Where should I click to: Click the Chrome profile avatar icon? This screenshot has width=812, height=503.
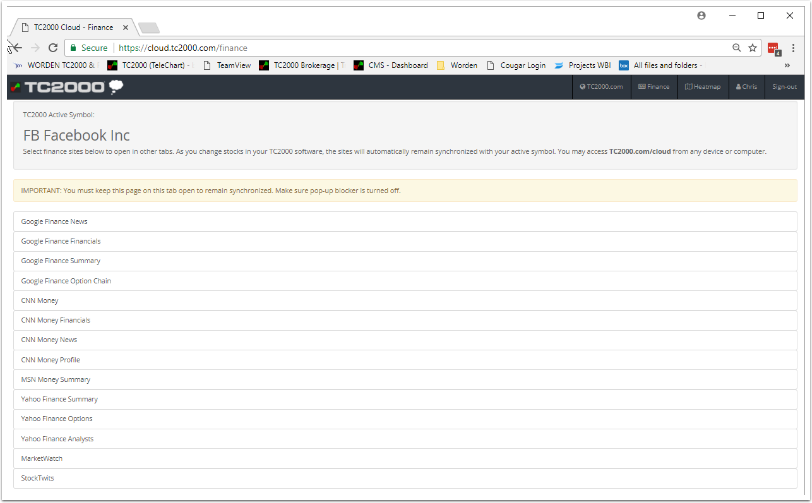pos(701,16)
